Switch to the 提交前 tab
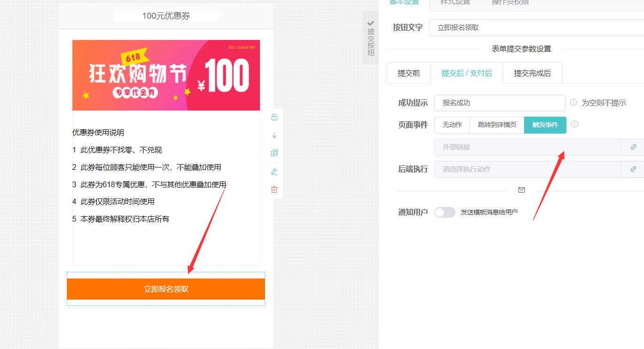Screen dimensions: 644x349 [408, 73]
